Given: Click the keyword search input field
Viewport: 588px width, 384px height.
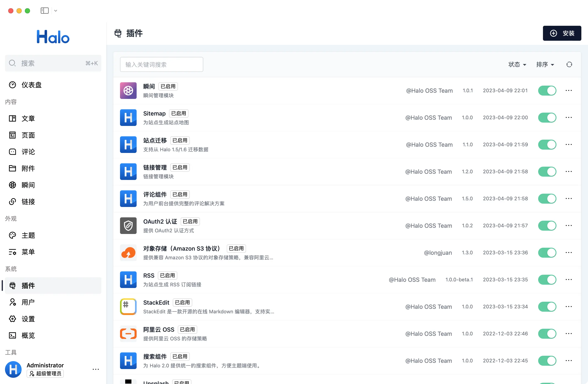Looking at the screenshot, I should (161, 64).
